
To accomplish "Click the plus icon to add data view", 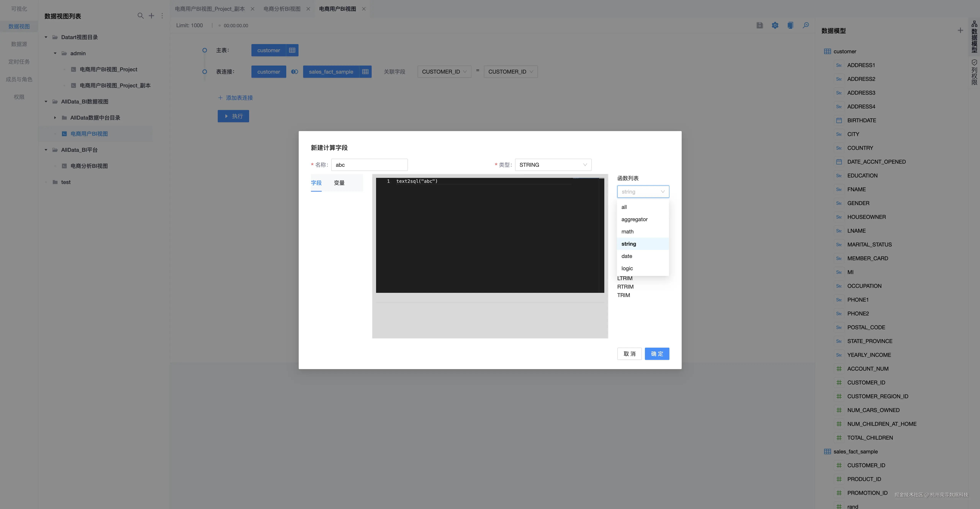I will coord(151,16).
